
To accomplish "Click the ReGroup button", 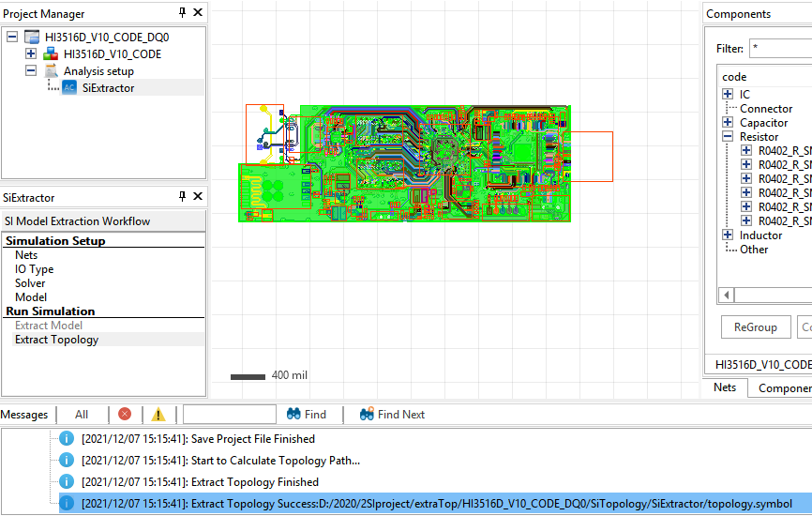I will [755, 327].
